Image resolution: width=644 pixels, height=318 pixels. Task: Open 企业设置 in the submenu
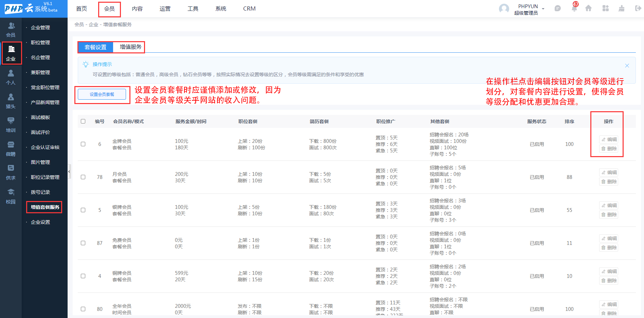click(x=40, y=222)
